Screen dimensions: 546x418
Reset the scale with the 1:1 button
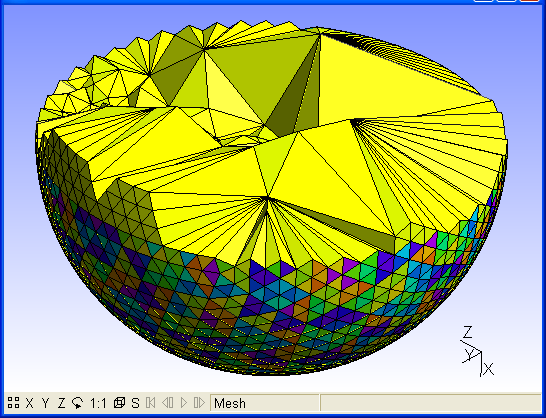coord(98,403)
